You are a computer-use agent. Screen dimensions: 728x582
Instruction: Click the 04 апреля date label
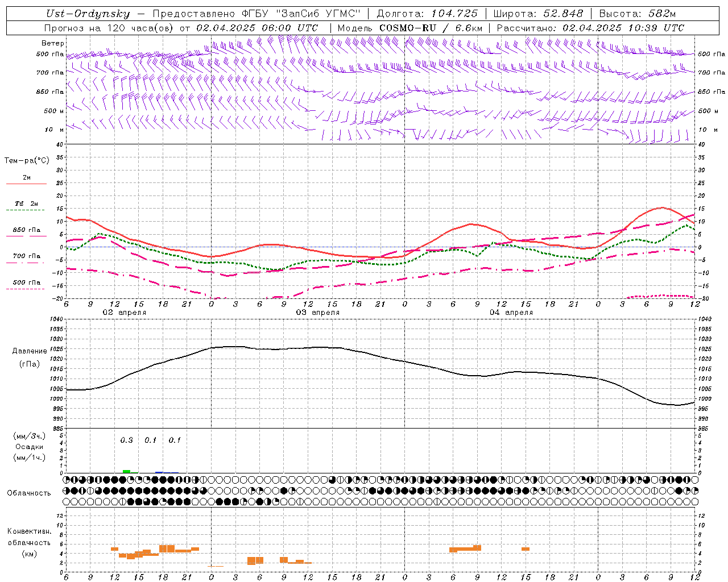tap(511, 312)
